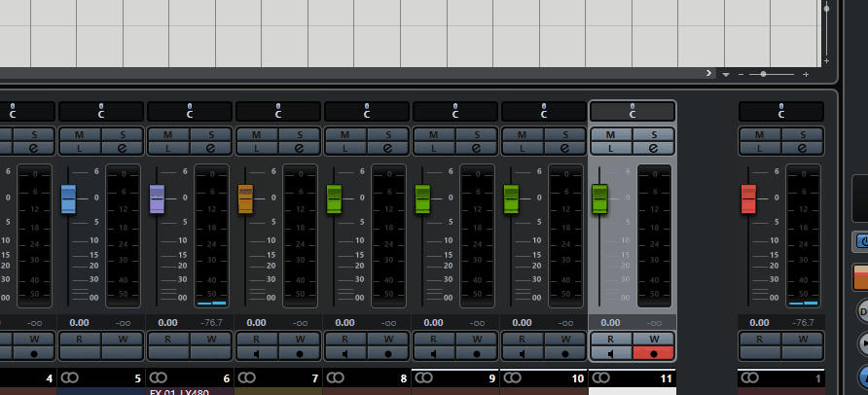Arm record on channel 10

[565, 354]
